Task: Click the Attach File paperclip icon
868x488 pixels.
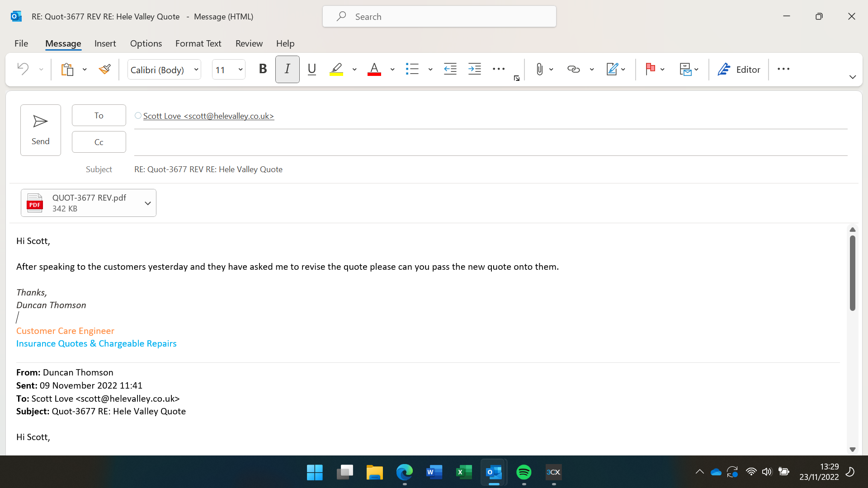Action: coord(539,69)
